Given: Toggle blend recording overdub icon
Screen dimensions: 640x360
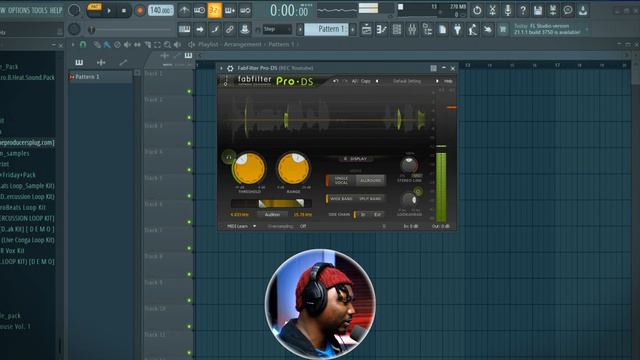Looking at the screenshot, I should click(x=230, y=10).
